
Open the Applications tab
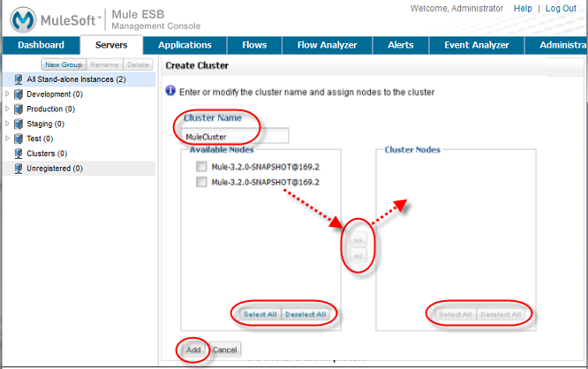185,45
